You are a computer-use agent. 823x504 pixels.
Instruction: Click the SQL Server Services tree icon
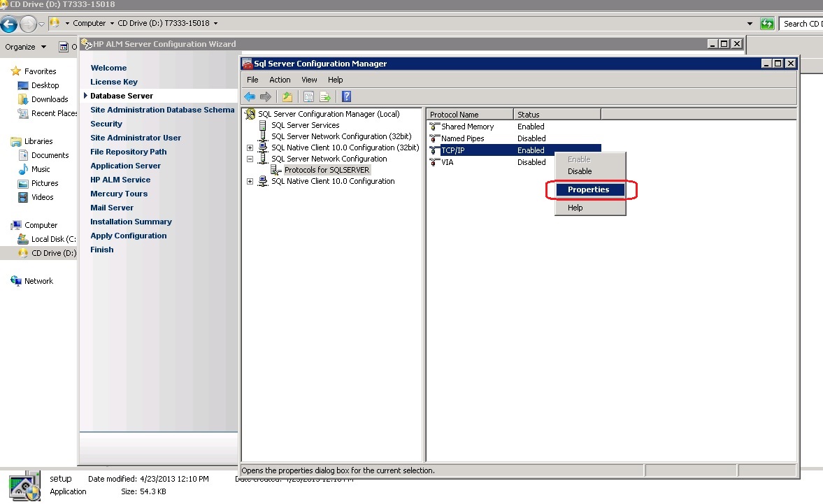pyautogui.click(x=263, y=125)
